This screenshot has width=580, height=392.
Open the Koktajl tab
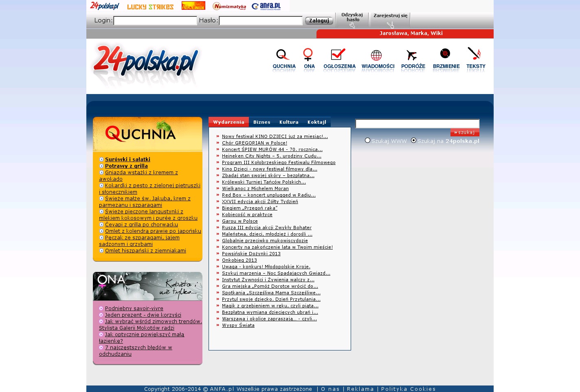[x=316, y=122]
